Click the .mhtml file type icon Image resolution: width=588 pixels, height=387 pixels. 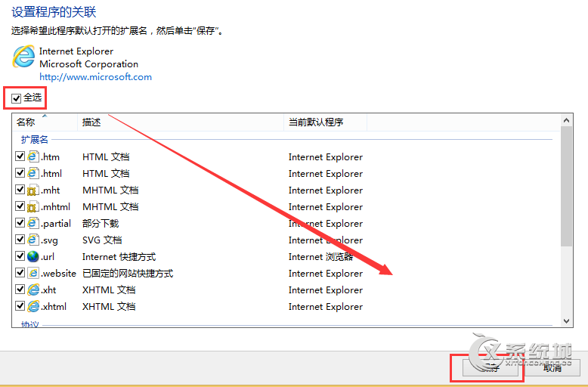pyautogui.click(x=33, y=206)
